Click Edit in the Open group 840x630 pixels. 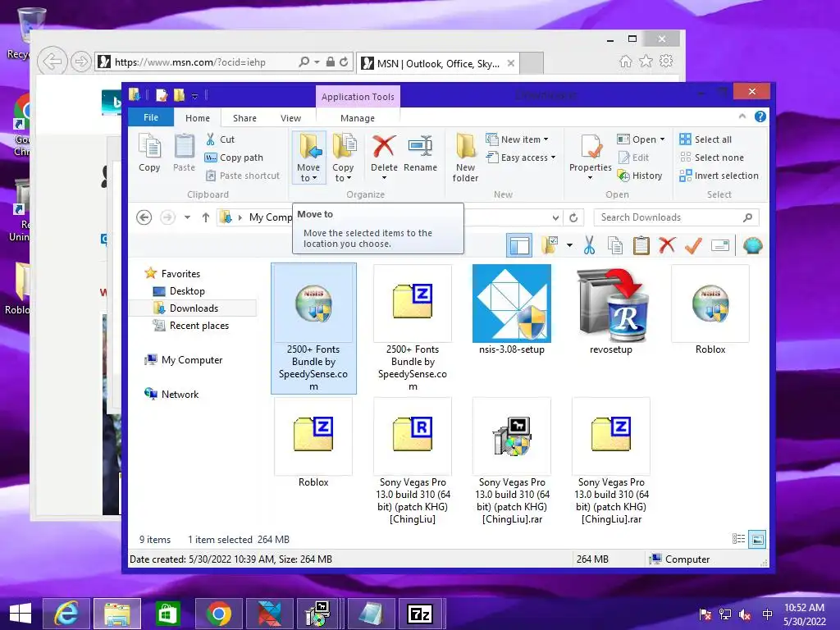click(x=633, y=157)
